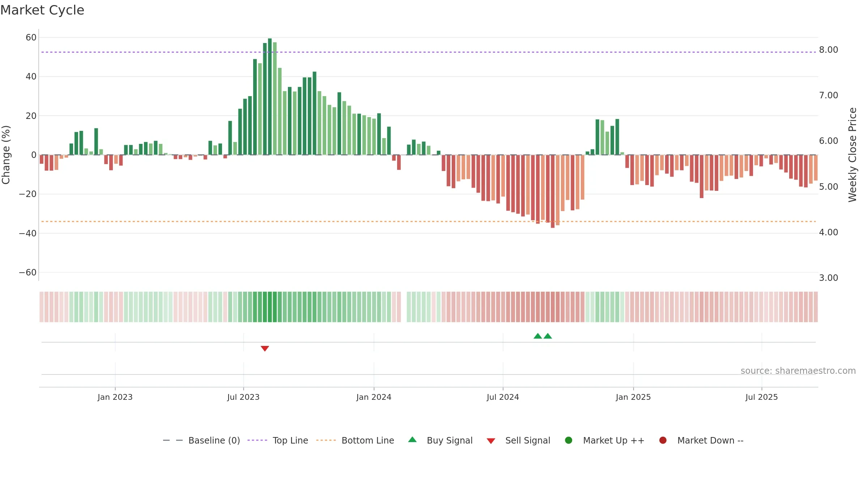Image resolution: width=868 pixels, height=488 pixels.
Task: Click the second green buy signal marker
Action: (548, 336)
